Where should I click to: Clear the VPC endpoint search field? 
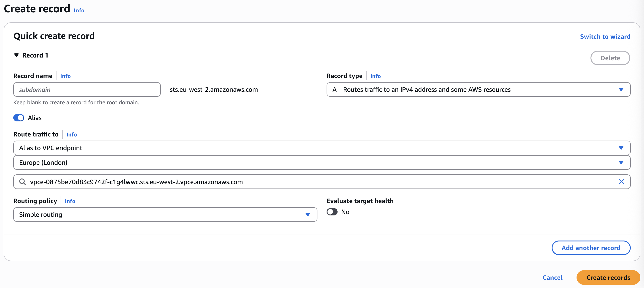click(x=621, y=182)
